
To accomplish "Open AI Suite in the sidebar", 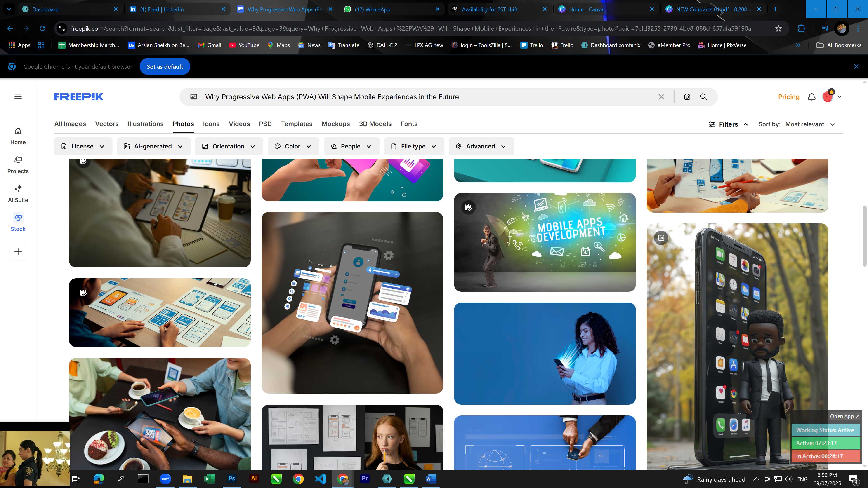I will click(x=18, y=194).
